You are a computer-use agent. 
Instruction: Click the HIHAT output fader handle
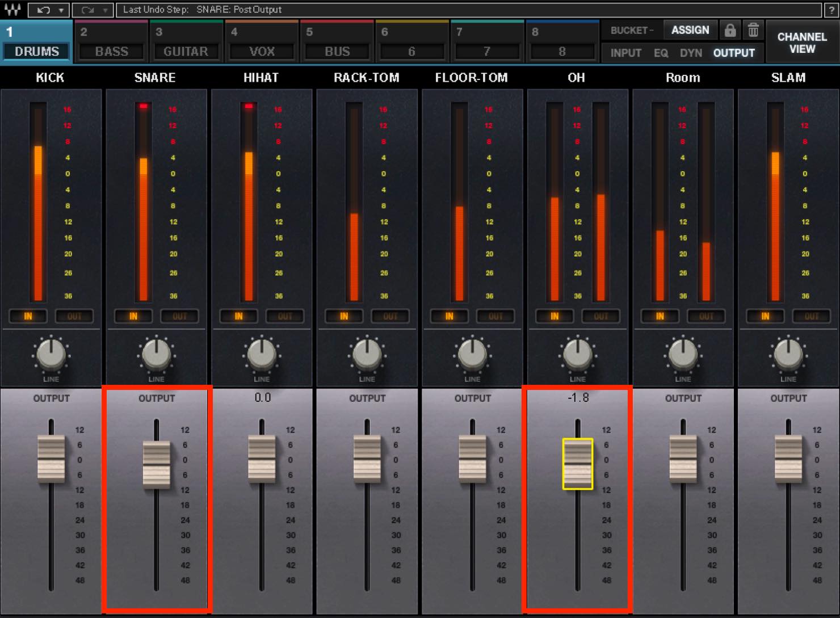(x=262, y=459)
